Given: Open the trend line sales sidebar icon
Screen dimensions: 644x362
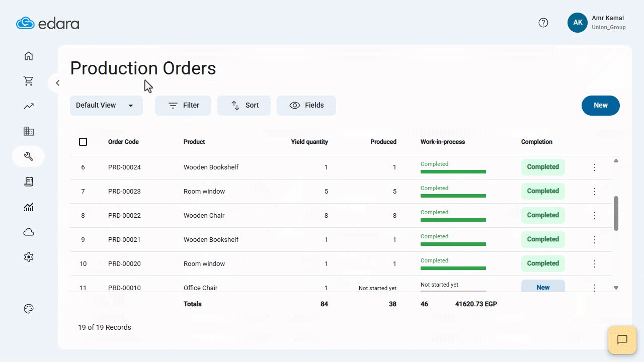Looking at the screenshot, I should coord(29,106).
